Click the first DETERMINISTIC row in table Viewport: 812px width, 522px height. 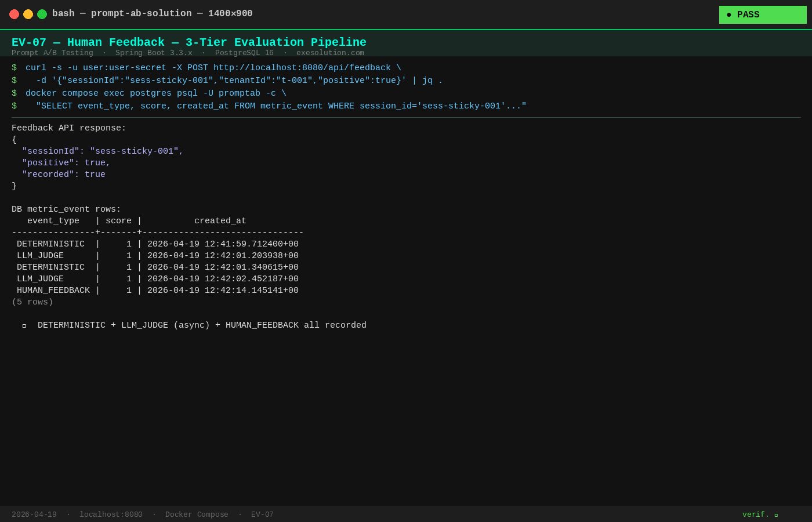(x=50, y=244)
